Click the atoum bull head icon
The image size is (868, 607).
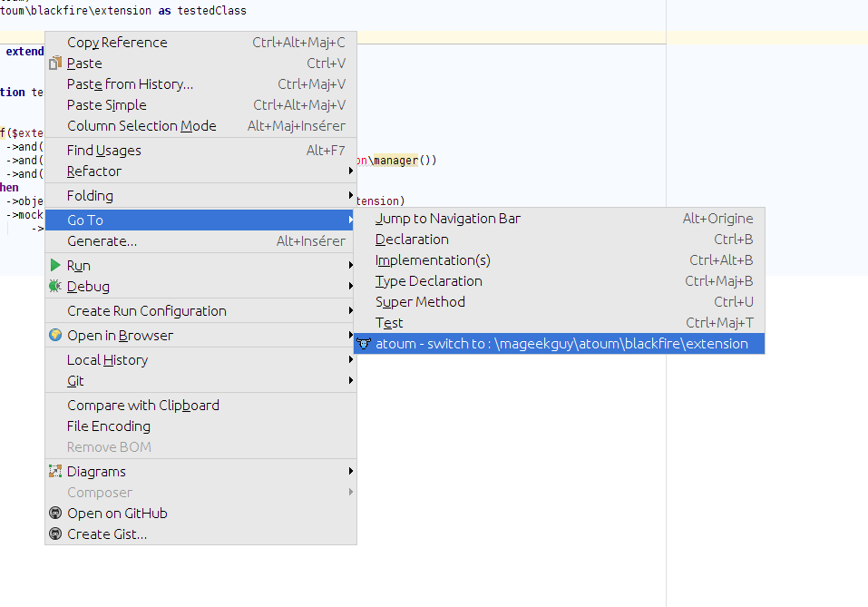click(x=363, y=343)
